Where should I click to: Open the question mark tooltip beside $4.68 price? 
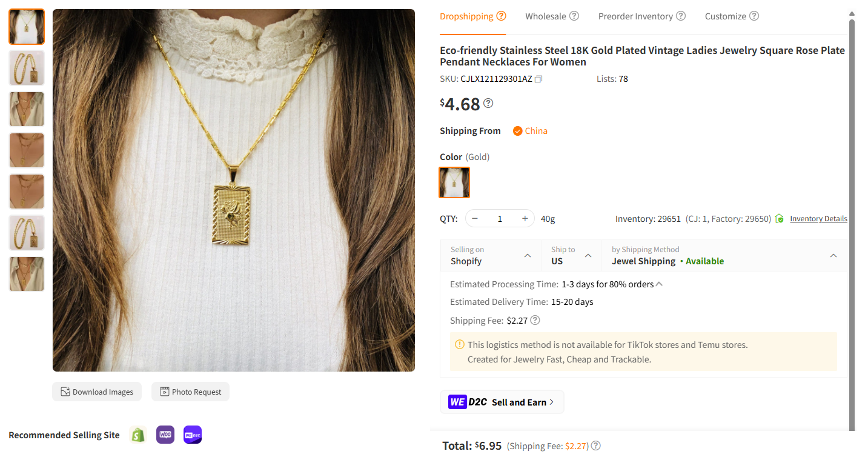click(x=488, y=103)
